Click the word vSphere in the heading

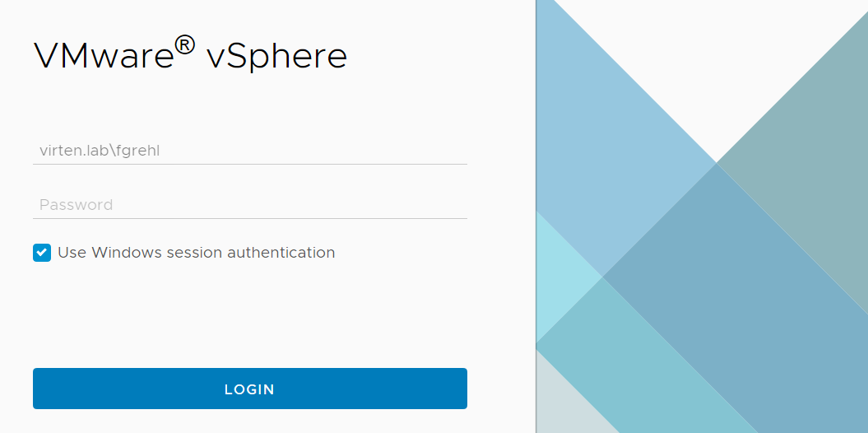click(x=276, y=57)
